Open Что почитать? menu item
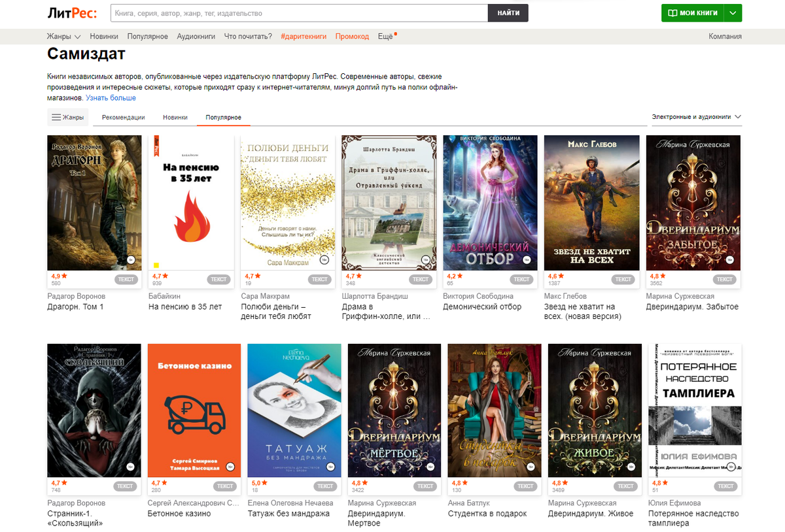785x532 pixels. tap(248, 37)
